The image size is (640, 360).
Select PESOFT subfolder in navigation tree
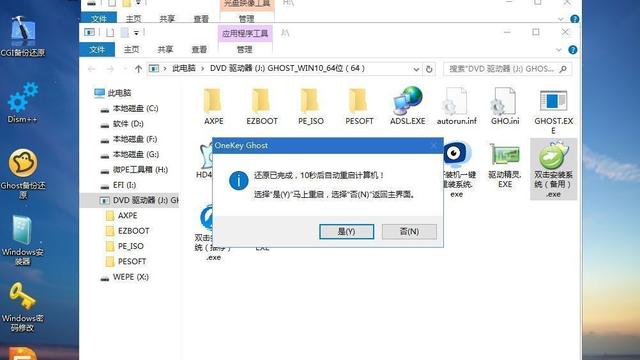pyautogui.click(x=126, y=262)
